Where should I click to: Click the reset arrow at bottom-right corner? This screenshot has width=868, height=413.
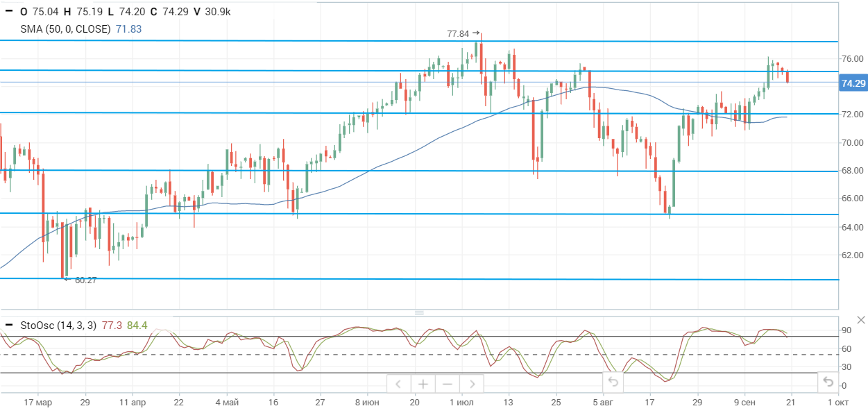(828, 381)
